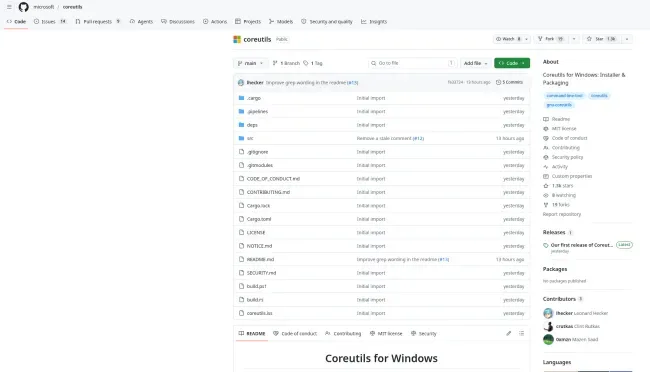Open the Security policy sidebar link
Image resolution: width=650 pixels, height=372 pixels.
[x=563, y=157]
